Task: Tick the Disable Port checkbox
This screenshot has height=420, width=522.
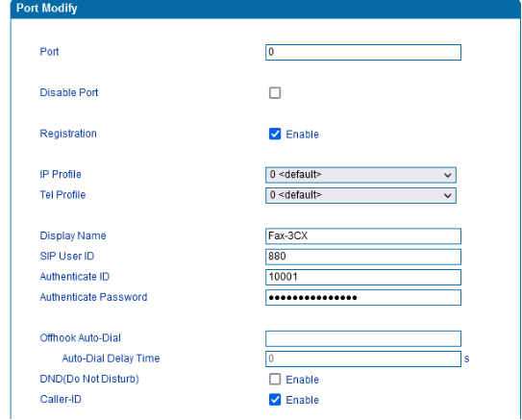Action: [275, 93]
